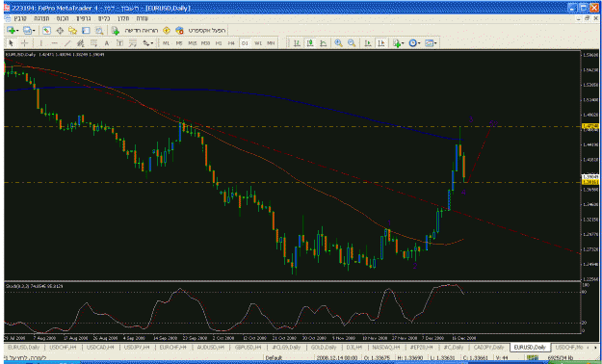Switch to the CADJPY,Daily chart tab

point(488,347)
